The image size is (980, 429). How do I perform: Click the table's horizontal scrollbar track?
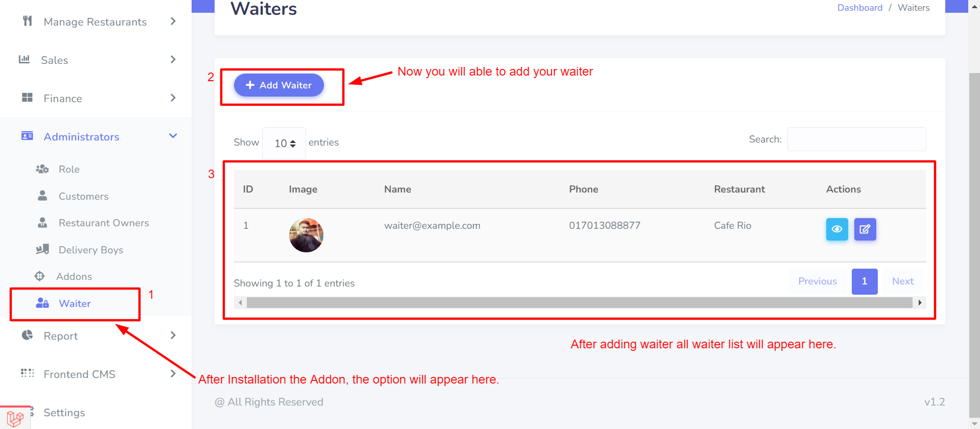579,303
